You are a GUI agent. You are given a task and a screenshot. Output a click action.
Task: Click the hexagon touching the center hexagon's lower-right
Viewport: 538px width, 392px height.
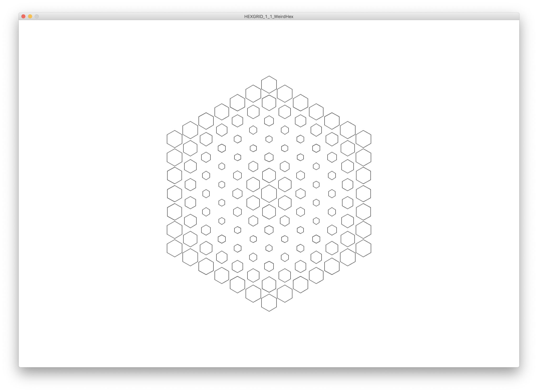285,203
